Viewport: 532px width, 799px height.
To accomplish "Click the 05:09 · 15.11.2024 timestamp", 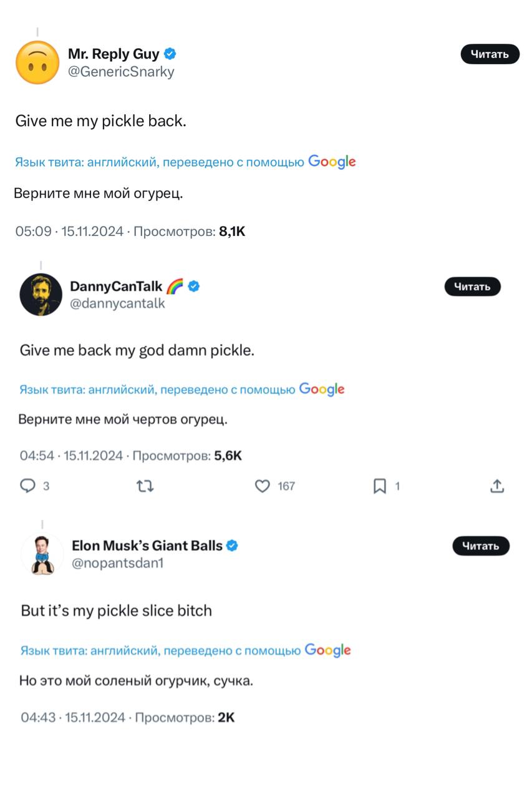I will [70, 232].
